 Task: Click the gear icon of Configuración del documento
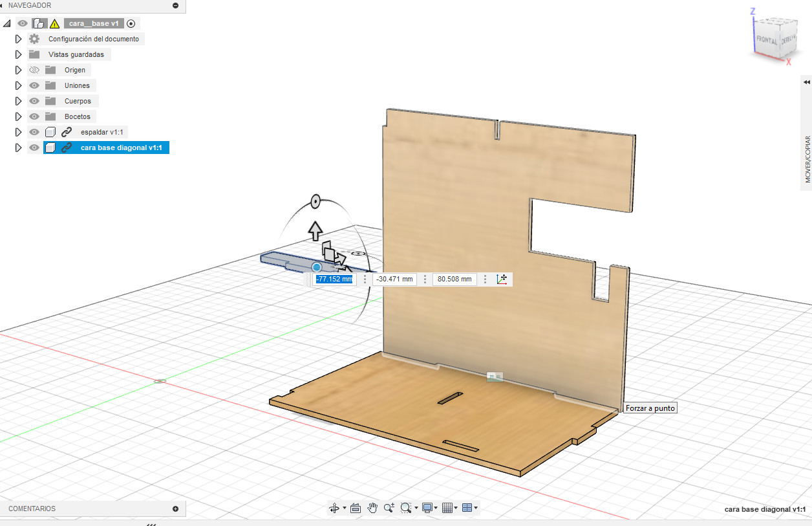point(34,39)
